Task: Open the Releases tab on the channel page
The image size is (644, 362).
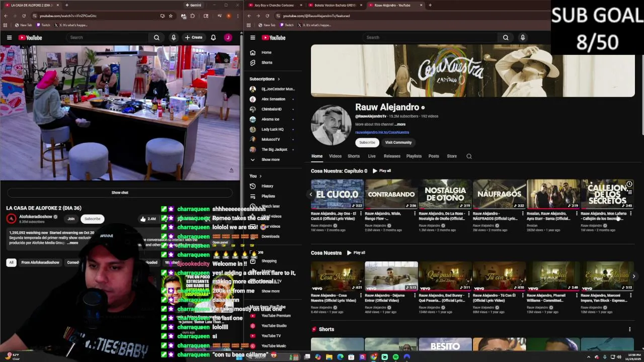Action: [x=392, y=156]
